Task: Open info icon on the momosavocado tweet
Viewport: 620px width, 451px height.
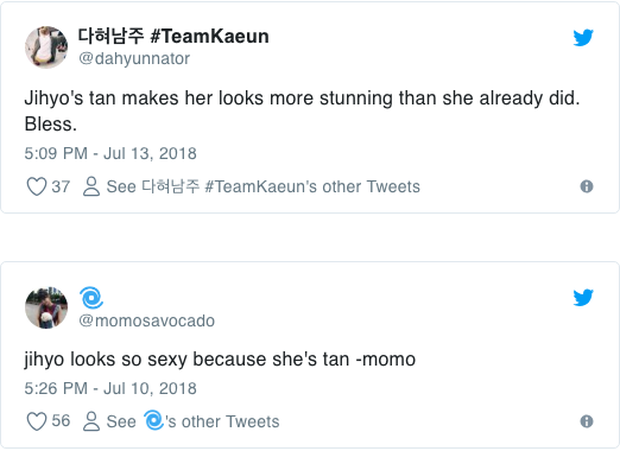Action: pos(587,421)
